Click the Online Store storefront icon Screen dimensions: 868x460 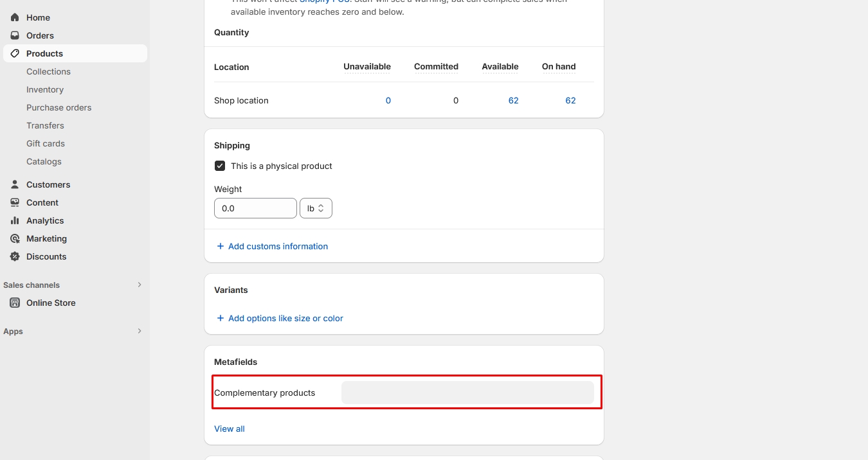(x=15, y=303)
